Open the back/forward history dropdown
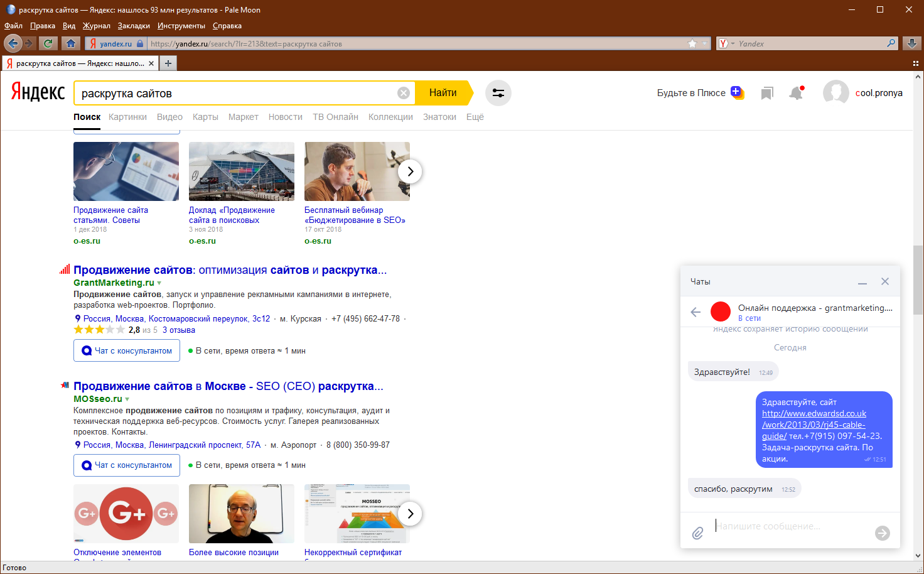Image resolution: width=924 pixels, height=574 pixels. tap(28, 43)
